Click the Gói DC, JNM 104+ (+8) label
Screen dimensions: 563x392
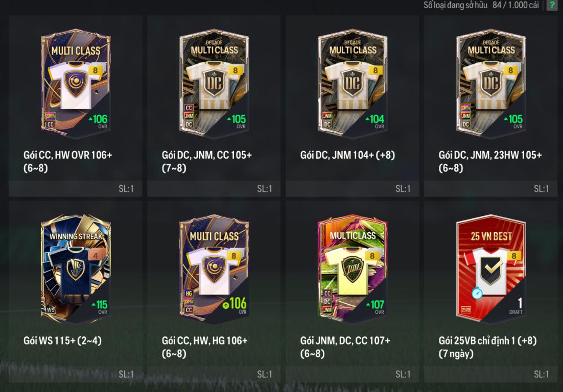(x=347, y=155)
